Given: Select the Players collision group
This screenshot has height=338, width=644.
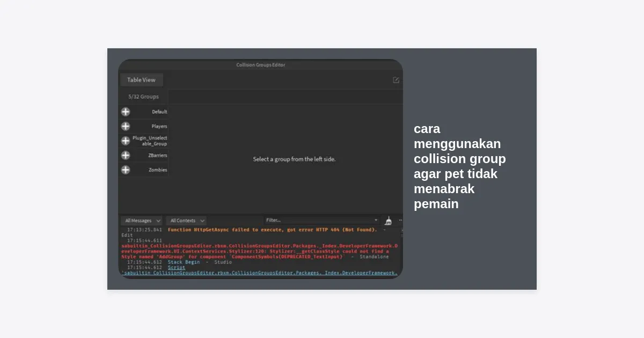Looking at the screenshot, I should [159, 126].
